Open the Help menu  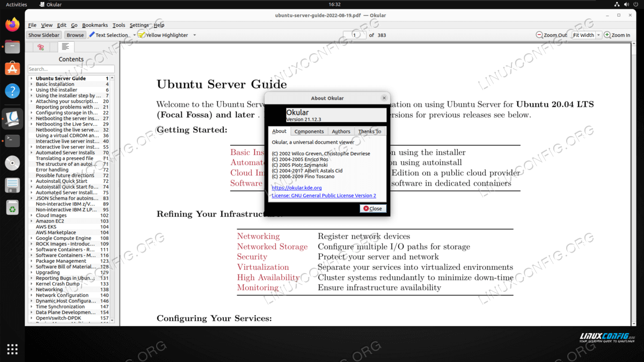point(159,25)
